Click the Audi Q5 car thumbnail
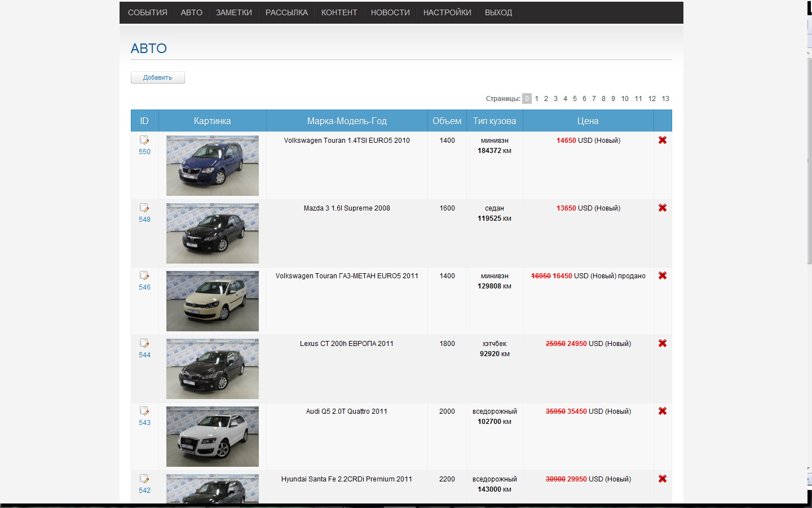Screen dimensions: 812x508 point(213,436)
